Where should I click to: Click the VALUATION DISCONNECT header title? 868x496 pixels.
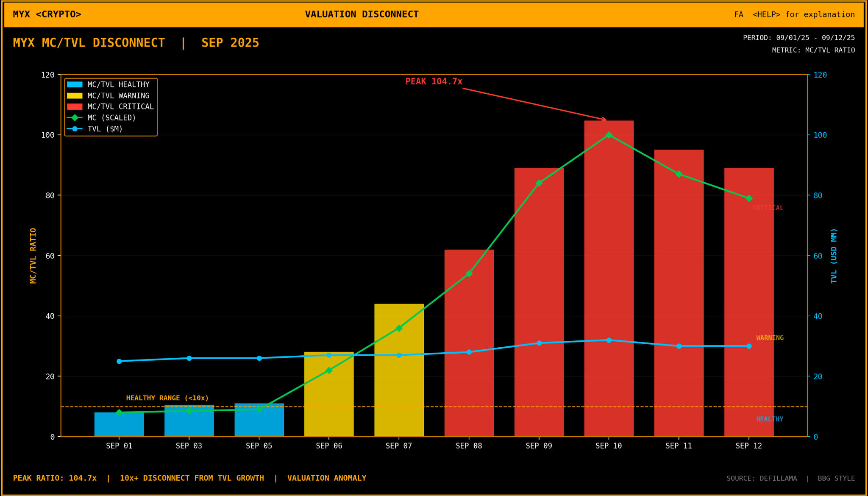click(x=362, y=15)
